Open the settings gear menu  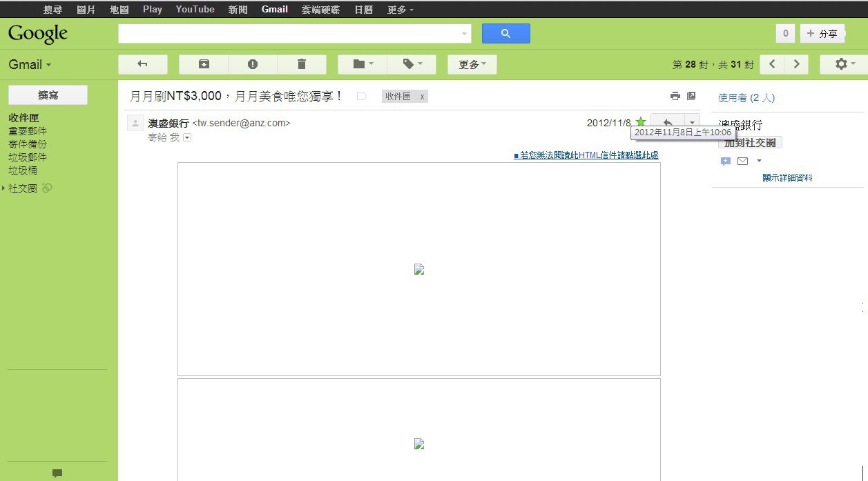click(x=844, y=64)
